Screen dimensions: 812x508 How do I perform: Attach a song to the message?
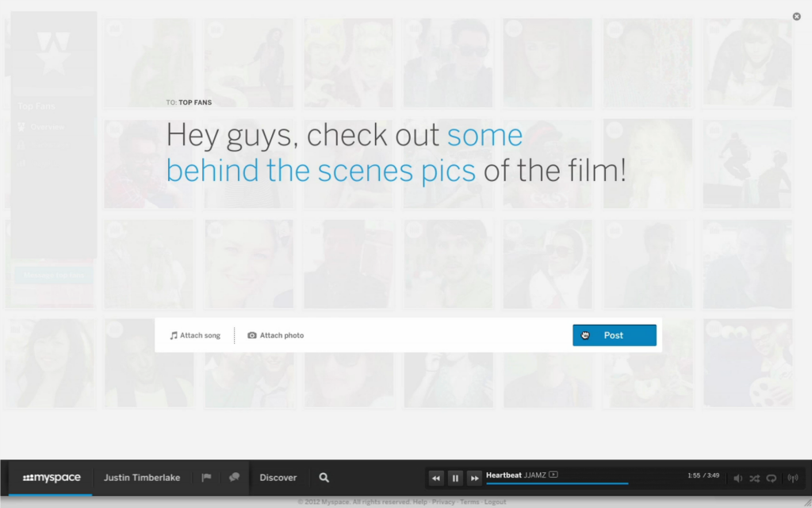(x=195, y=336)
